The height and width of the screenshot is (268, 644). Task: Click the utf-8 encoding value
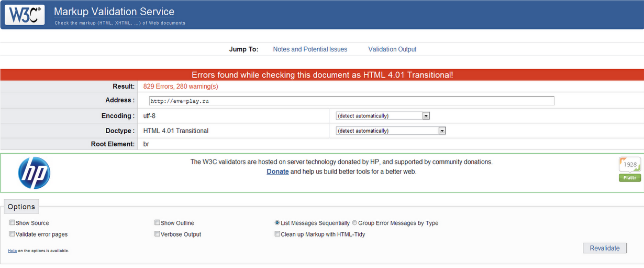pyautogui.click(x=149, y=116)
